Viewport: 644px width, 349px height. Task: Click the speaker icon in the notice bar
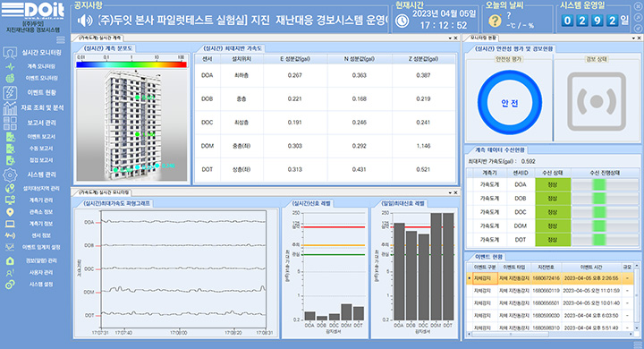(x=85, y=21)
